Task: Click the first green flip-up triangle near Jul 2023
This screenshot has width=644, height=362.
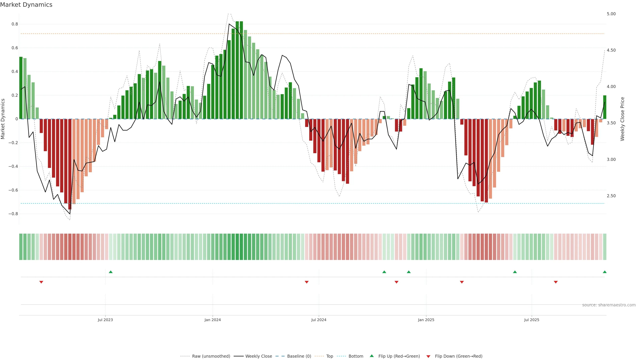Action: [x=111, y=272]
